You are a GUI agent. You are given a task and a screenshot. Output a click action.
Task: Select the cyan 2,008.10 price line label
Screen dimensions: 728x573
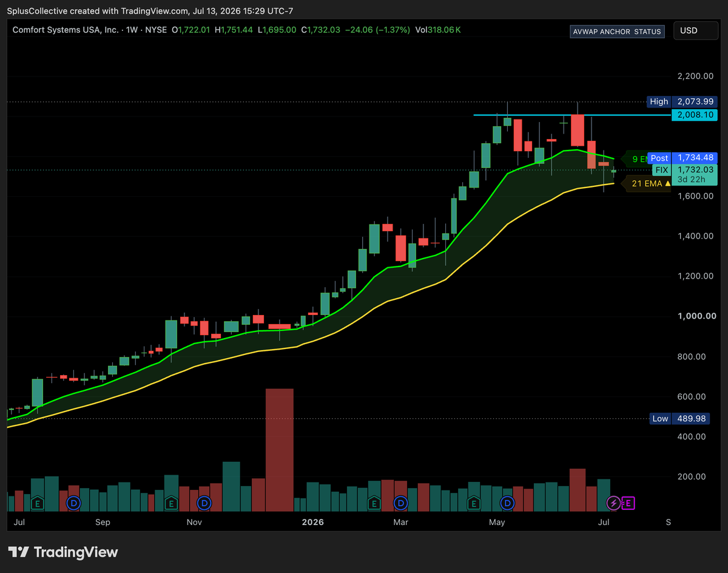pyautogui.click(x=695, y=115)
